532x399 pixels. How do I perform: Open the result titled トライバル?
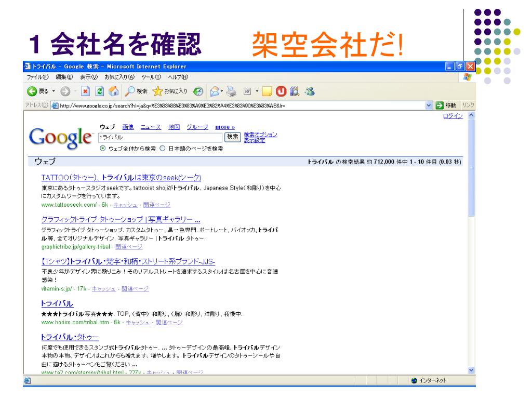pos(57,303)
